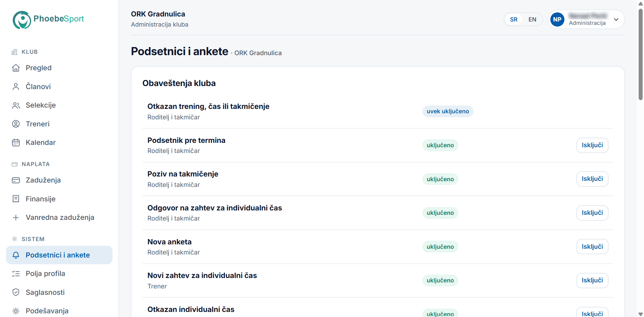644x317 pixels.
Task: Open the Pregled menu item
Action: [x=59, y=68]
